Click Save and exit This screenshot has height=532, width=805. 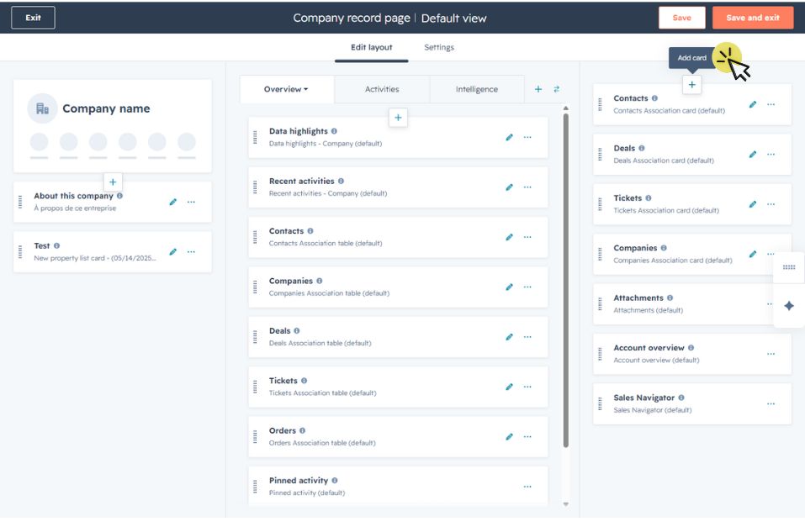coord(753,18)
